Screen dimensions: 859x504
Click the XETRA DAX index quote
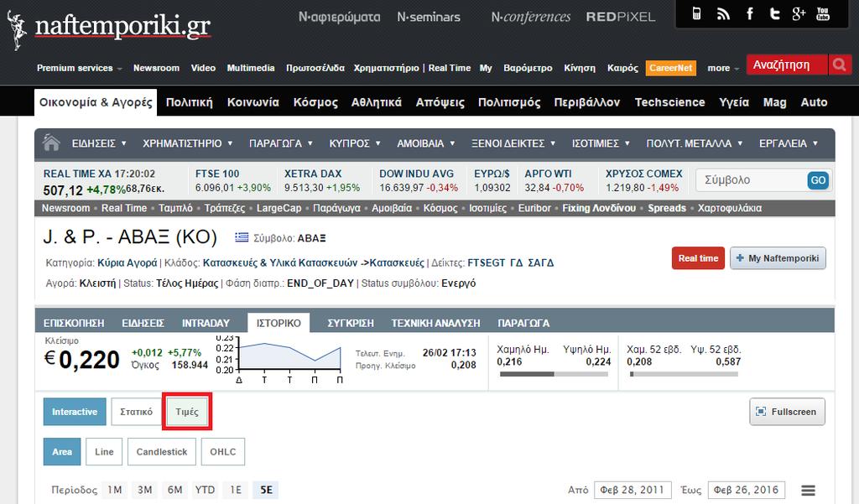321,181
